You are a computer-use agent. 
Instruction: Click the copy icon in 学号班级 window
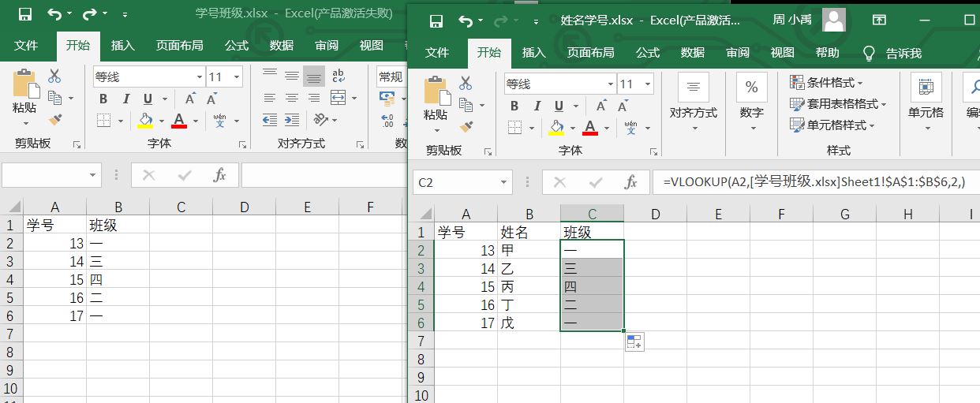(x=54, y=98)
